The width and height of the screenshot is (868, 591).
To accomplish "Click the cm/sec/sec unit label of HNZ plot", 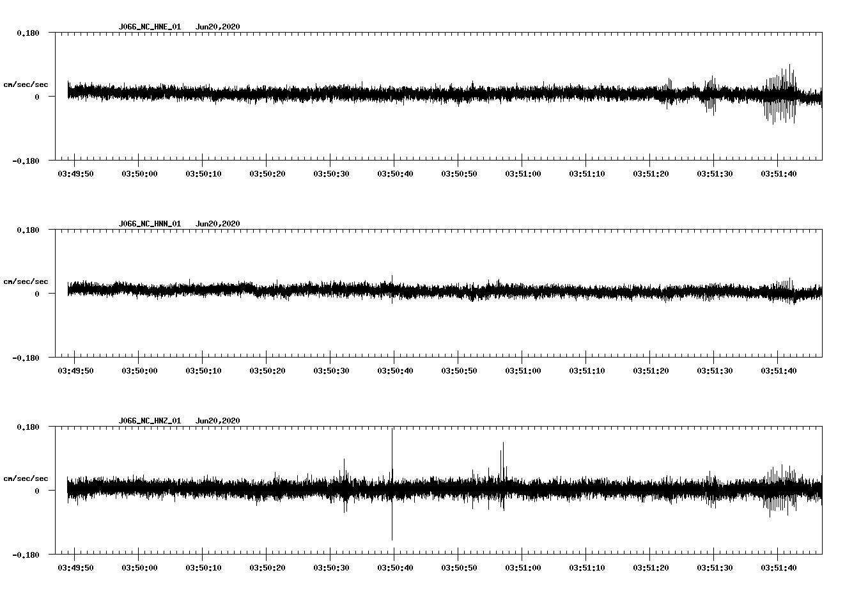I will coord(26,478).
